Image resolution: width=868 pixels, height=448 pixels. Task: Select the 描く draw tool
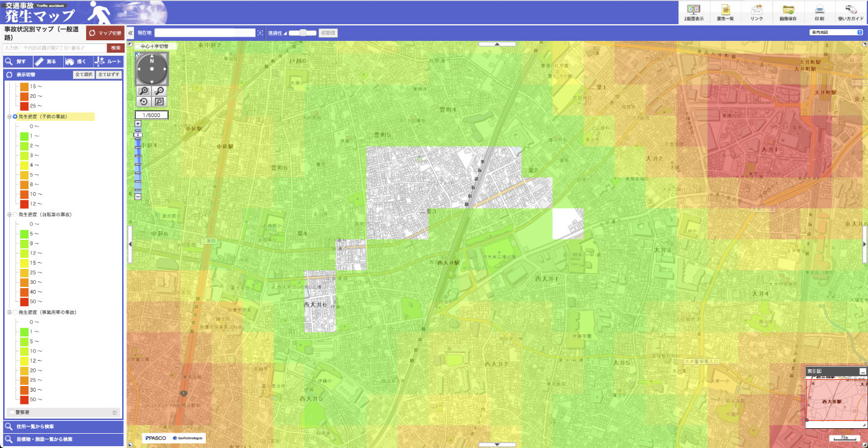click(x=77, y=61)
